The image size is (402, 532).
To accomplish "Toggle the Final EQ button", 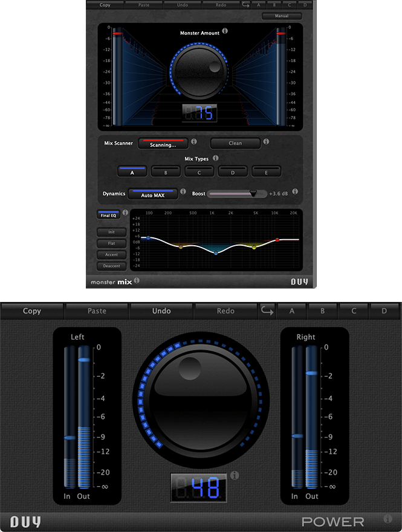I will [x=109, y=214].
